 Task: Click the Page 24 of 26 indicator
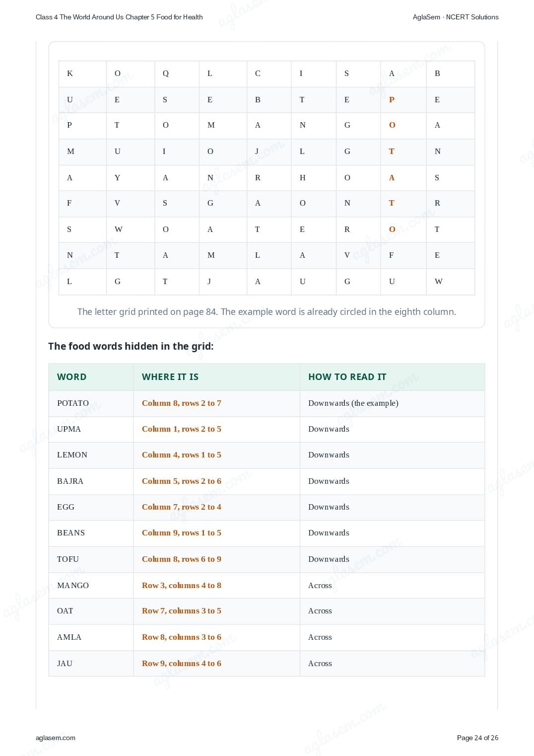tap(477, 738)
